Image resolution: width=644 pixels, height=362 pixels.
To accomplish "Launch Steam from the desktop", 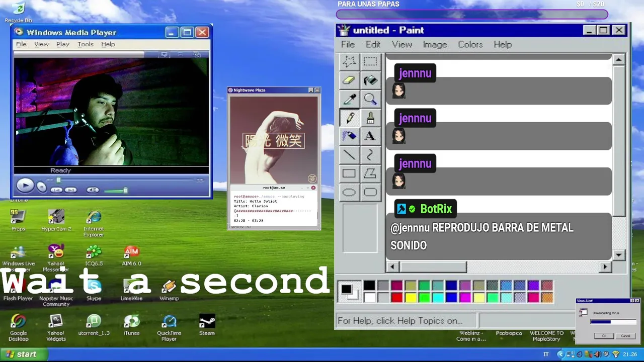I will [x=207, y=325].
